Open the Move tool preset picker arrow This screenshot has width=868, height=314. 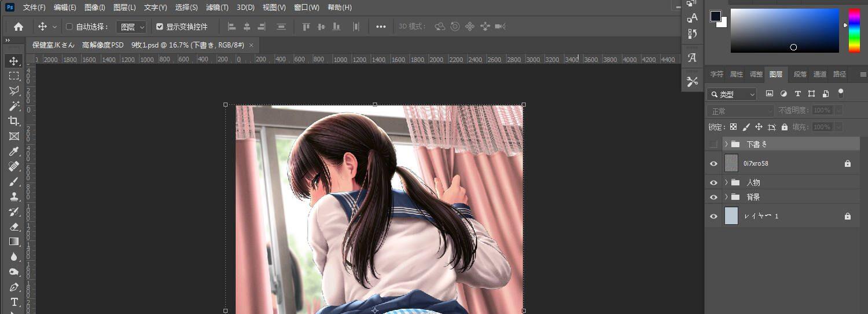(x=55, y=27)
